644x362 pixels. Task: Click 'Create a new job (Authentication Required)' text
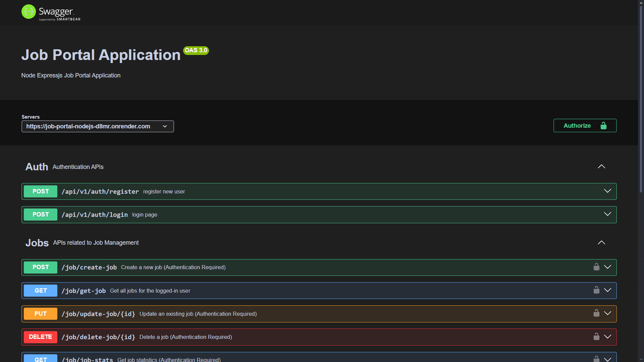173,267
